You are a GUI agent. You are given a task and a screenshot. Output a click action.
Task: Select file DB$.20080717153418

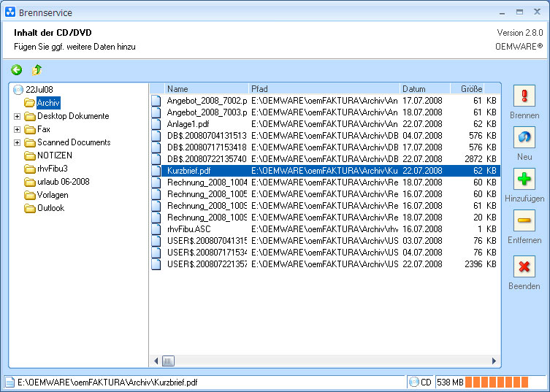207,147
